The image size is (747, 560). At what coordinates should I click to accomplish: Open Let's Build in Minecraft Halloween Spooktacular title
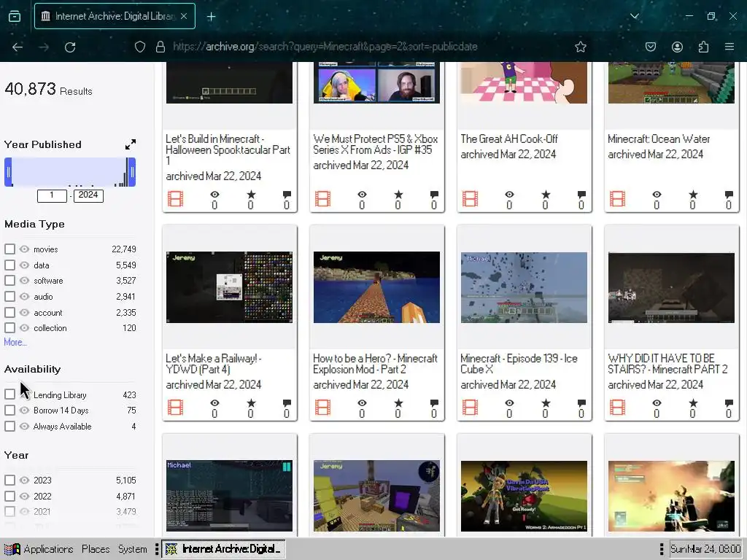pyautogui.click(x=228, y=149)
